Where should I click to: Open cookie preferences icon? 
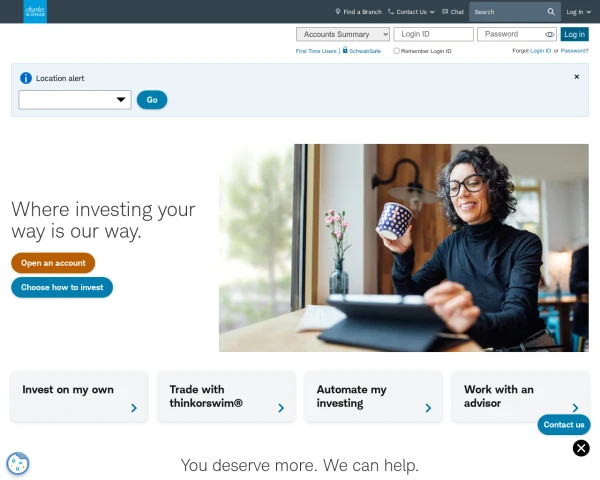18,464
